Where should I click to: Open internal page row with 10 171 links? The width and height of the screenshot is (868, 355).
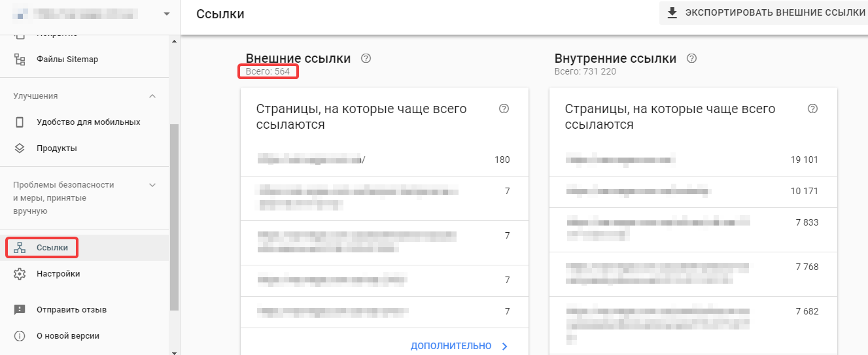[x=693, y=192]
